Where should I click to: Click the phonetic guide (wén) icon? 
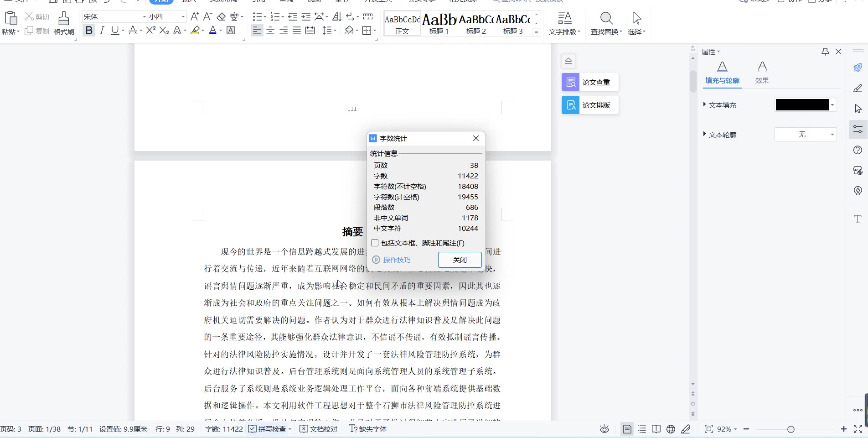click(x=234, y=17)
